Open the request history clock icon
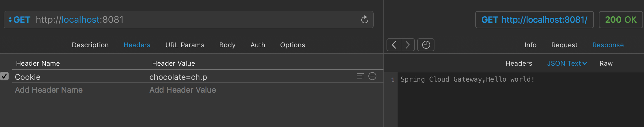The height and width of the screenshot is (127, 644). click(x=426, y=45)
